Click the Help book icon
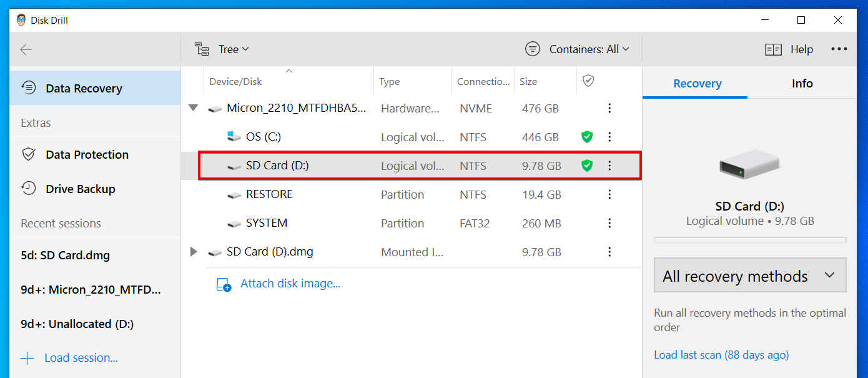 (x=774, y=49)
